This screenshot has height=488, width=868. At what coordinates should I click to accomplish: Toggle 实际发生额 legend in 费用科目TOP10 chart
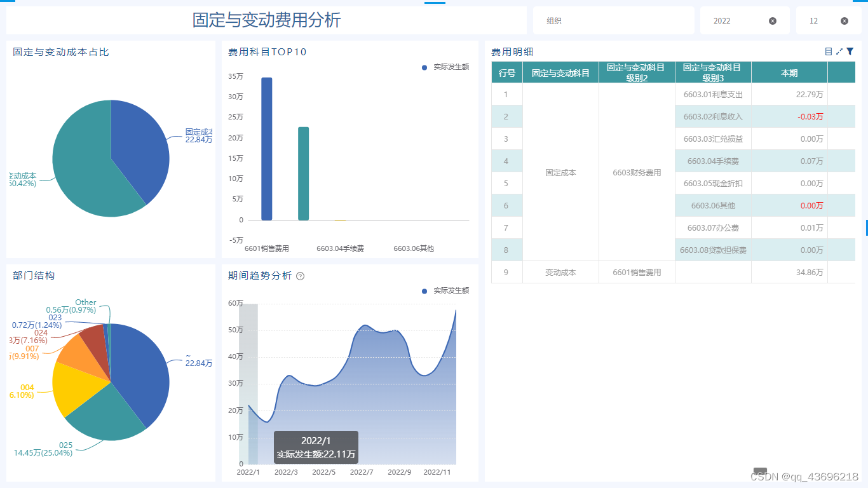pos(445,67)
